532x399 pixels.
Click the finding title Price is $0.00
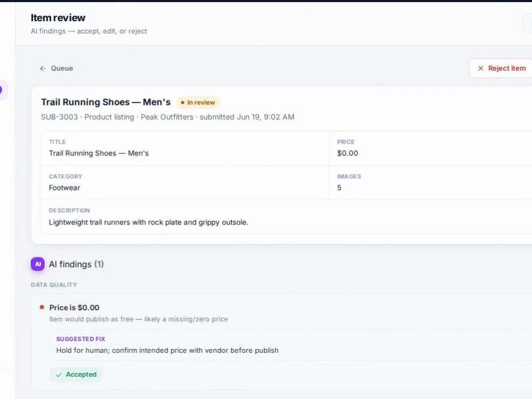(x=74, y=307)
